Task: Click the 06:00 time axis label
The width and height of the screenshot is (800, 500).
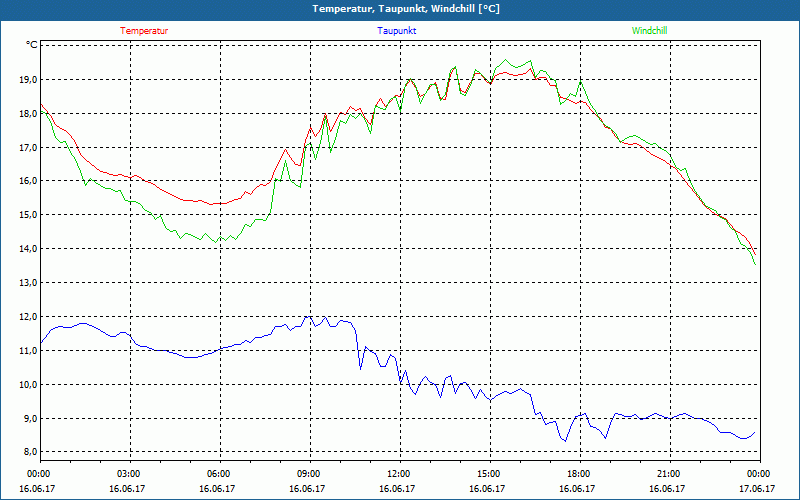Action: (x=220, y=474)
